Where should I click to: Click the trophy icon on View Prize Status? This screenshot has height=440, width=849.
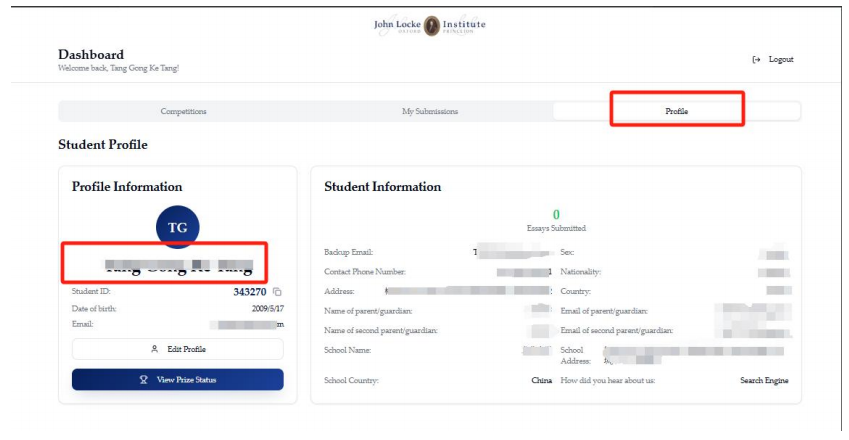(144, 380)
